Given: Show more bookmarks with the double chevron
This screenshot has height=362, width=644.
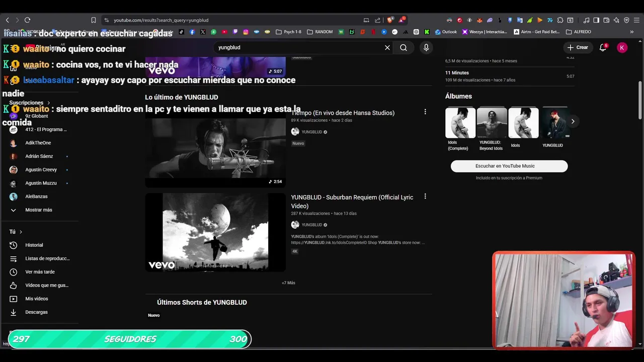Looking at the screenshot, I should click(x=632, y=32).
